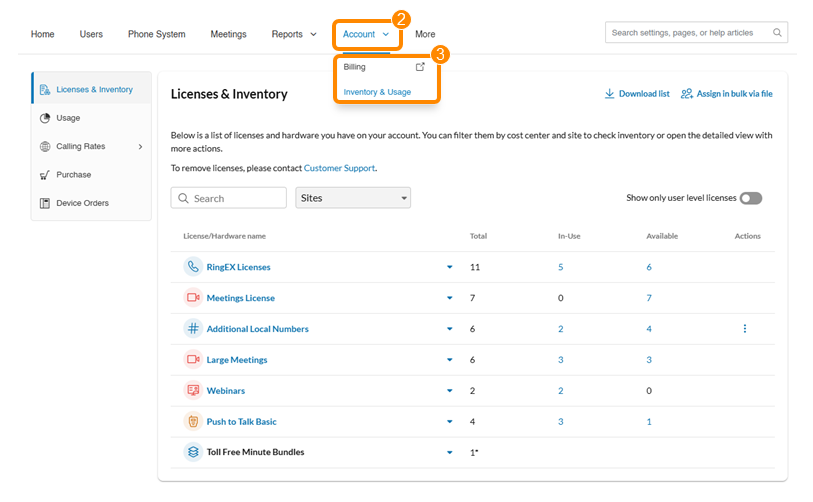Click the Push to Talk Basic icon
This screenshot has width=813, height=502.
pos(193,421)
